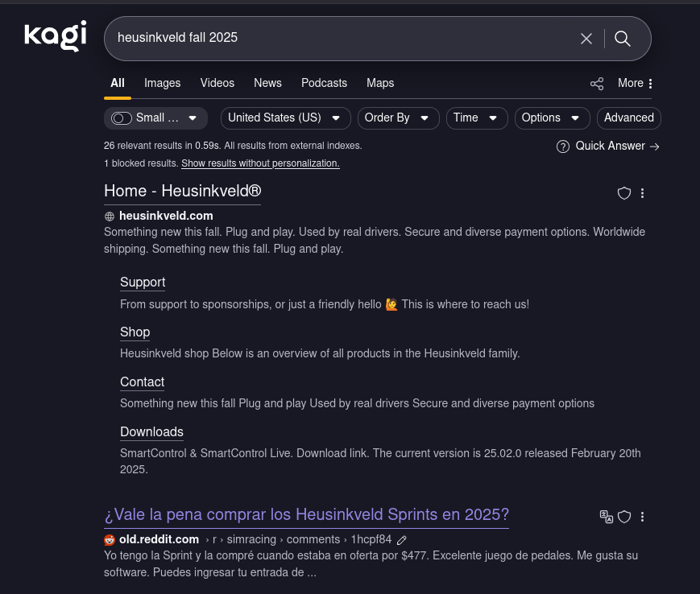Open the Time filter dropdown
Image resolution: width=700 pixels, height=594 pixels.
point(476,118)
